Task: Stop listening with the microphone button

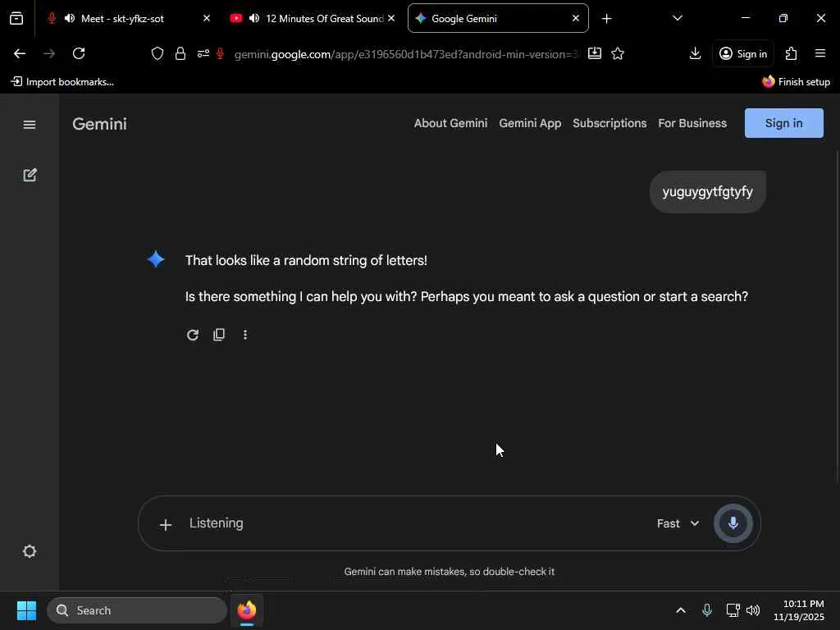Action: (x=733, y=523)
